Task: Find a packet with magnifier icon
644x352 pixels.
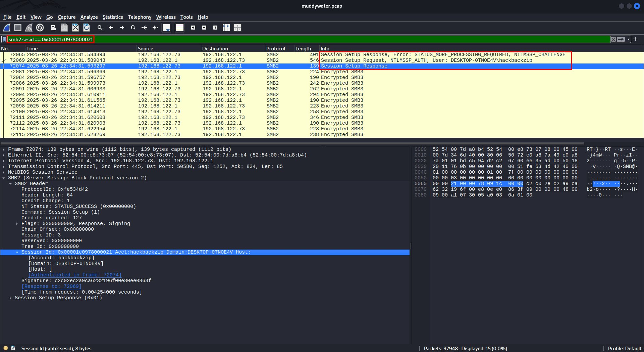Action: tap(100, 28)
